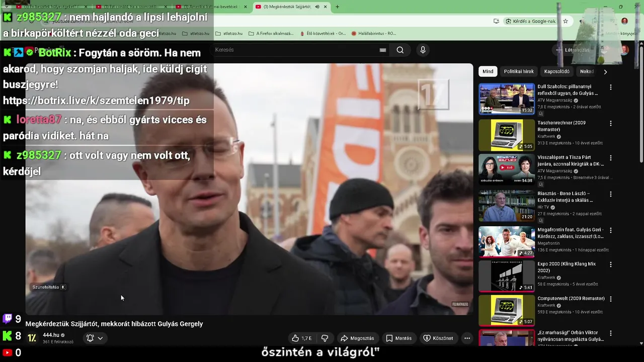Image resolution: width=644 pixels, height=362 pixels.
Task: Close the Megkérdeztük Szijjártót tab
Action: [x=326, y=7]
